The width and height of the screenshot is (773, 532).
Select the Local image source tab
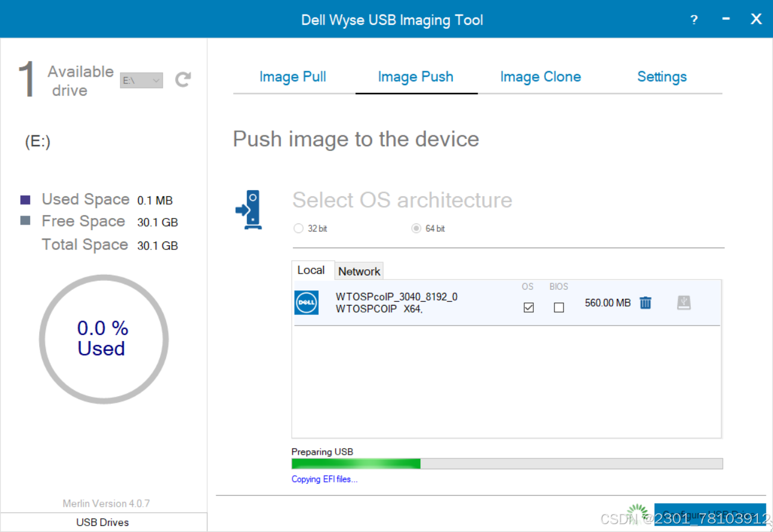(x=312, y=270)
